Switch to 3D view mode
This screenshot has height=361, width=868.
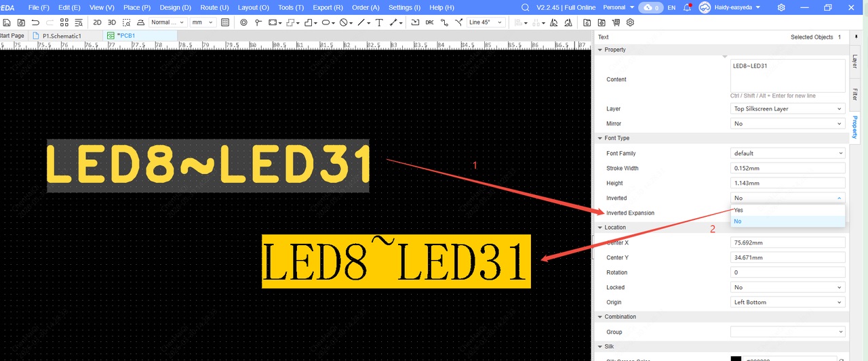pyautogui.click(x=112, y=22)
